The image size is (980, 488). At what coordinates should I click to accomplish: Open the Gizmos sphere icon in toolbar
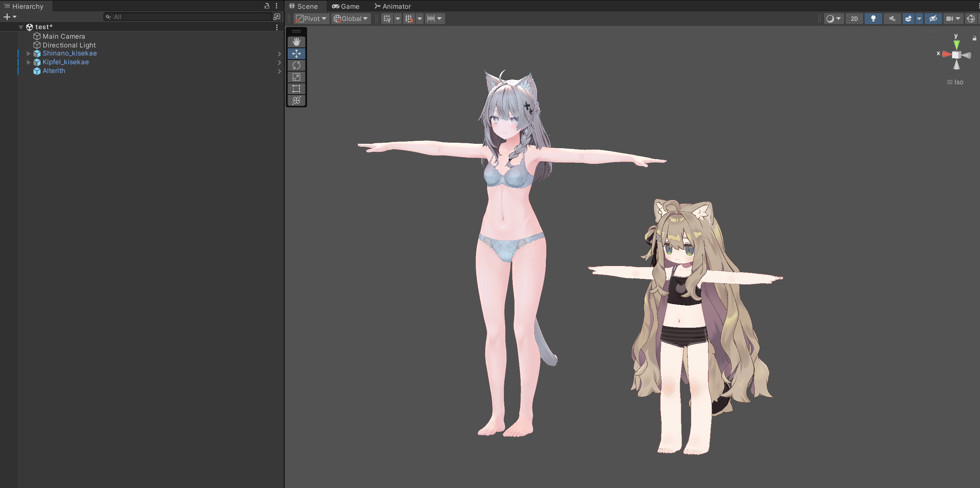pyautogui.click(x=971, y=19)
